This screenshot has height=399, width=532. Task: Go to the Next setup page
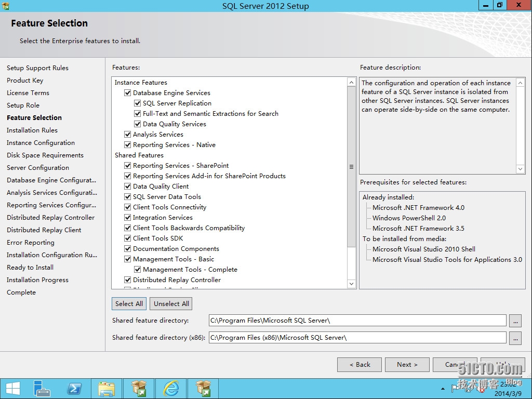pos(407,365)
